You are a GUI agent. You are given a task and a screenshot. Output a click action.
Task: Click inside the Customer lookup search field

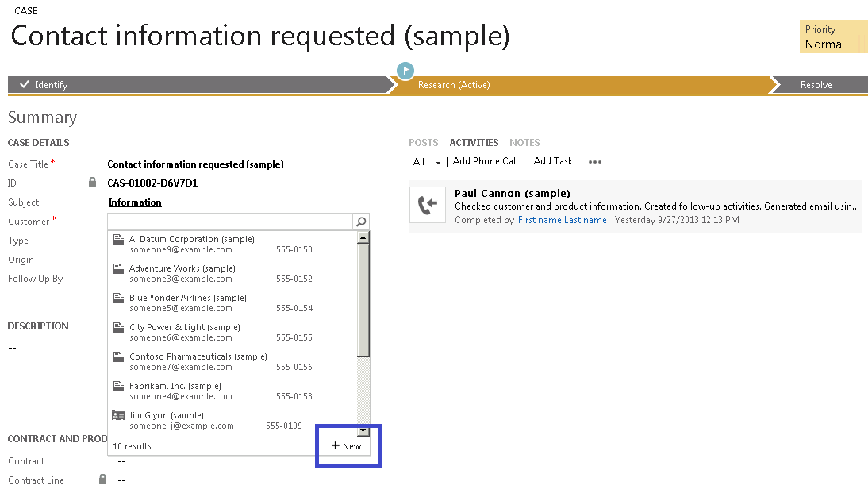coord(230,221)
